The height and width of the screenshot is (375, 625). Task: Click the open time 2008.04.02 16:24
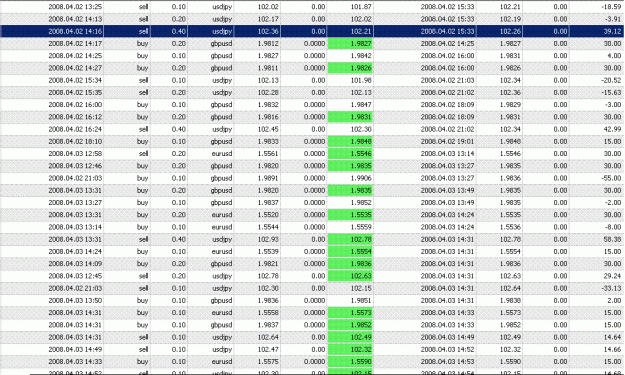(75, 129)
